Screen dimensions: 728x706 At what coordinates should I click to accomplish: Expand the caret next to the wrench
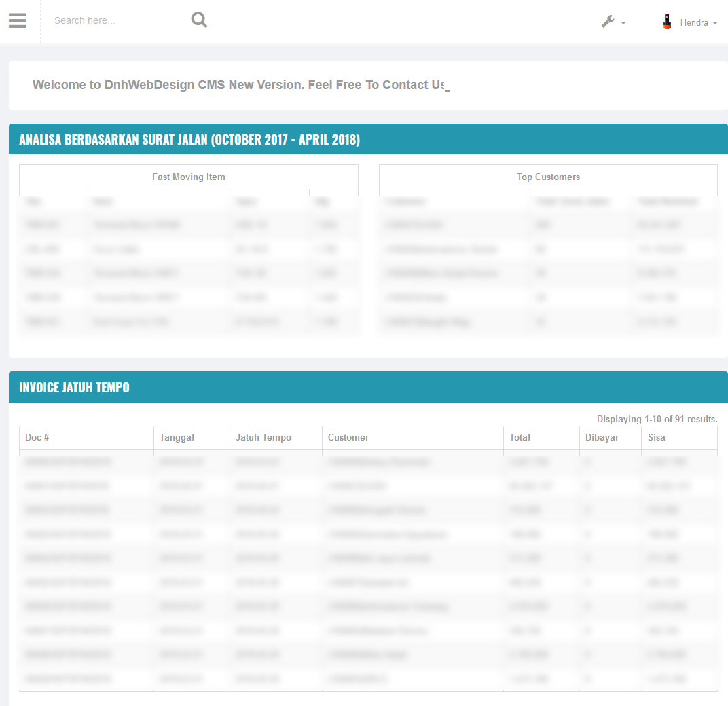[623, 23]
